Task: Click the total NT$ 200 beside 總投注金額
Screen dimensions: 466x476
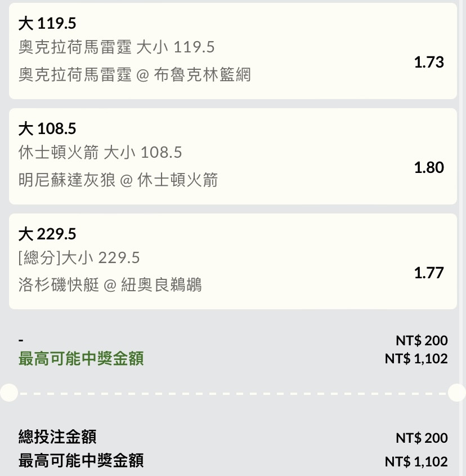Action: [x=422, y=438]
